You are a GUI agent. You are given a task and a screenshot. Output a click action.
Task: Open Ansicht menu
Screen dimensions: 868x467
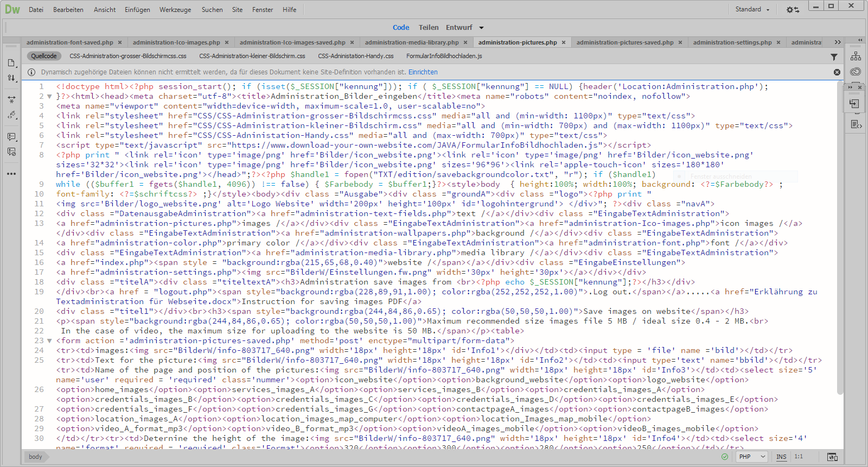(105, 10)
